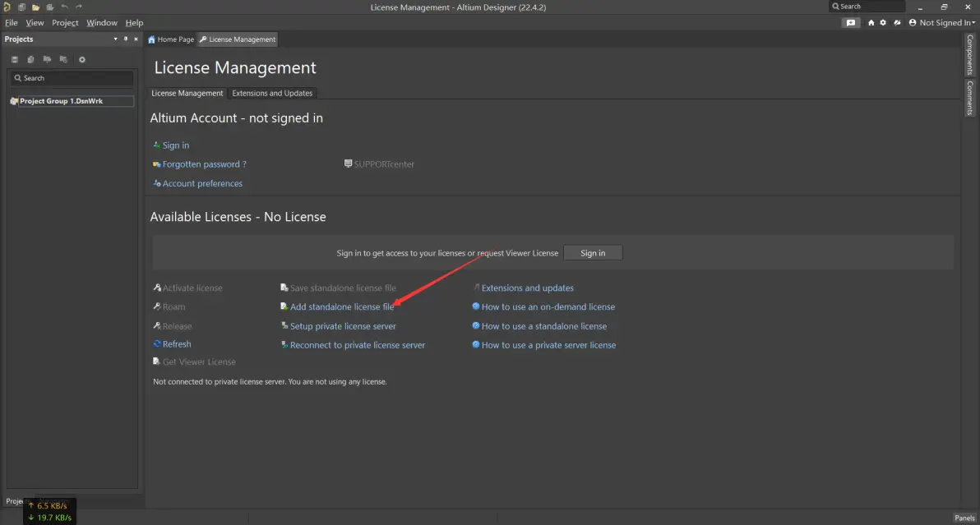Click the open project icon in title bar
Viewport: 980px width, 525px height.
click(x=50, y=7)
